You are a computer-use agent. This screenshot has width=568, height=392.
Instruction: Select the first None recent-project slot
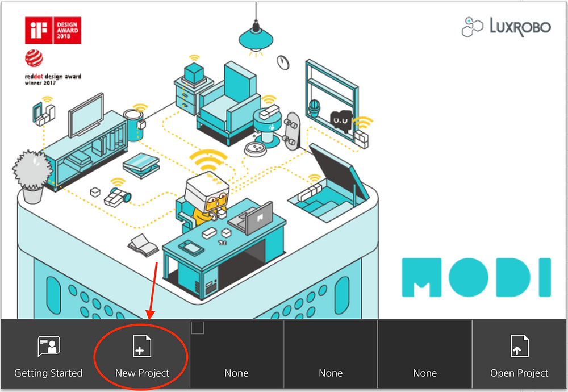(x=236, y=355)
